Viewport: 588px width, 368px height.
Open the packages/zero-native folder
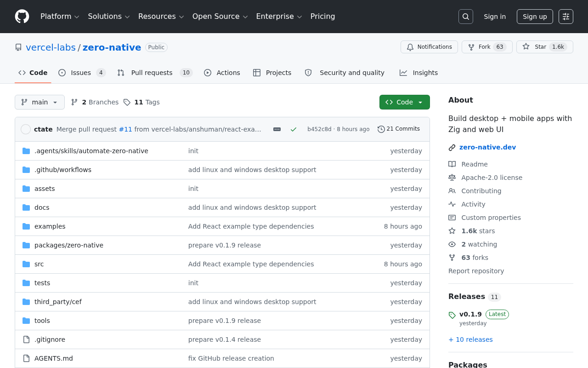[69, 245]
